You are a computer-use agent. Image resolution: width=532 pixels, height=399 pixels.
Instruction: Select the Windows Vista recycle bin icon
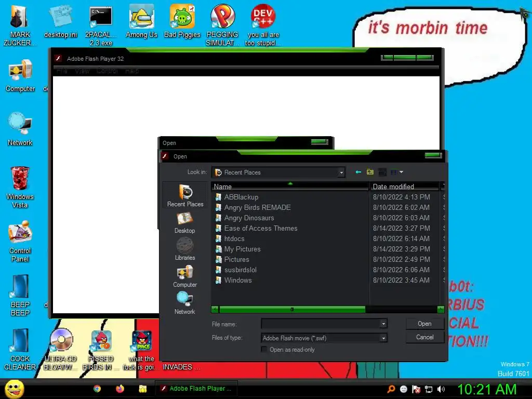(x=20, y=187)
